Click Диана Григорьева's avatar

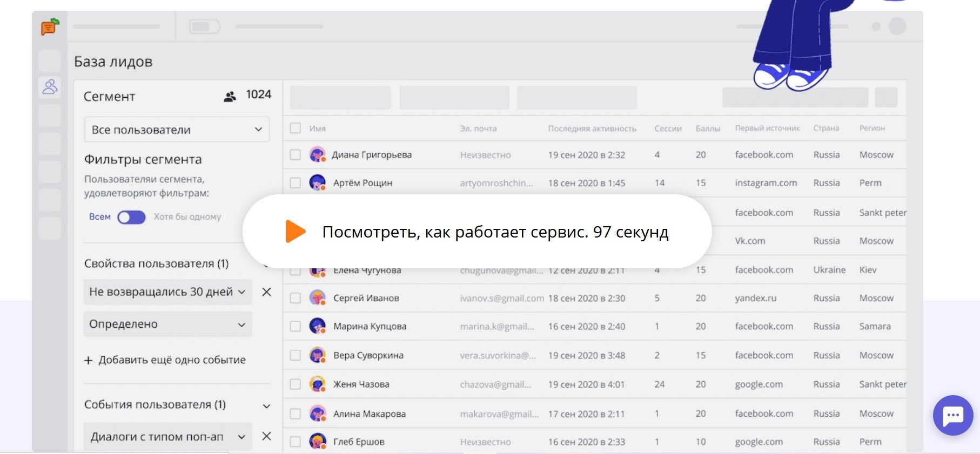(317, 155)
